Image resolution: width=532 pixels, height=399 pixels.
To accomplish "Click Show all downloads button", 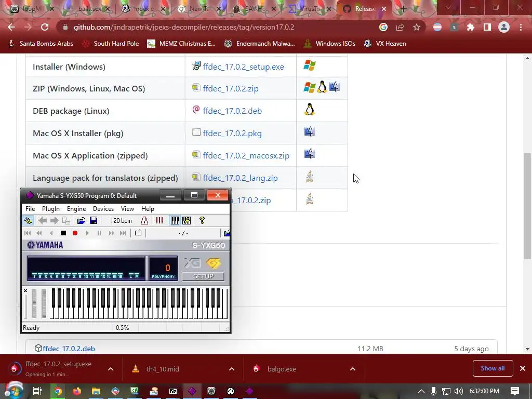I will pos(493,368).
